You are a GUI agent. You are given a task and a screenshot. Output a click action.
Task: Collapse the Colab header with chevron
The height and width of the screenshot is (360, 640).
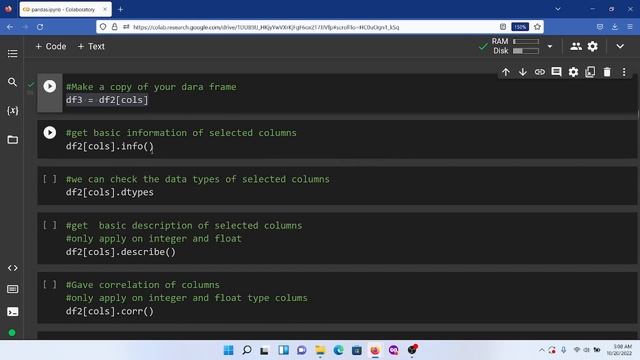(x=620, y=47)
